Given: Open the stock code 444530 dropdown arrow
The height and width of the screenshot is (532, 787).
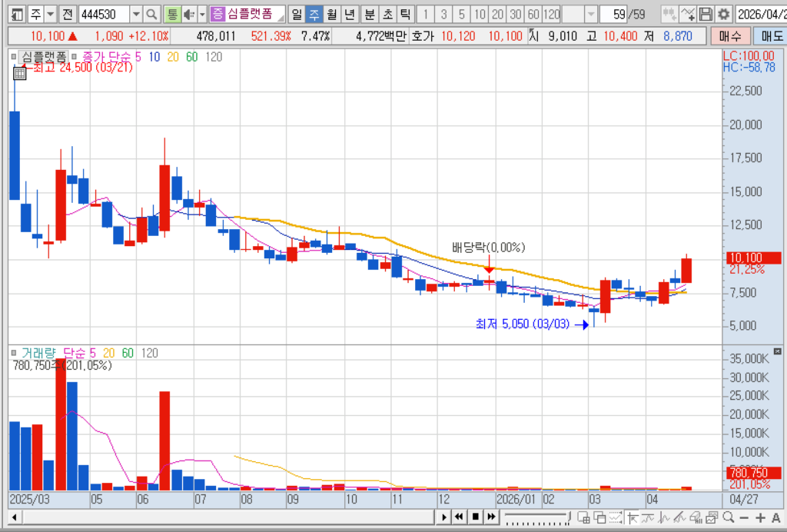Looking at the screenshot, I should [136, 15].
